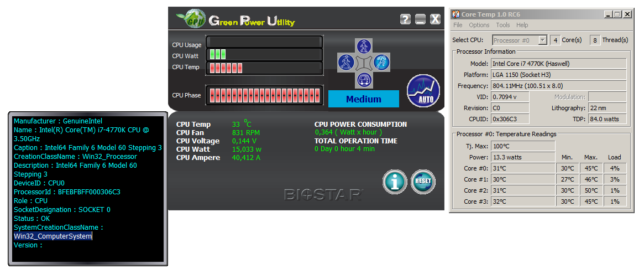Click the Platform field LGA 1150 (Socket H3)

click(558, 75)
